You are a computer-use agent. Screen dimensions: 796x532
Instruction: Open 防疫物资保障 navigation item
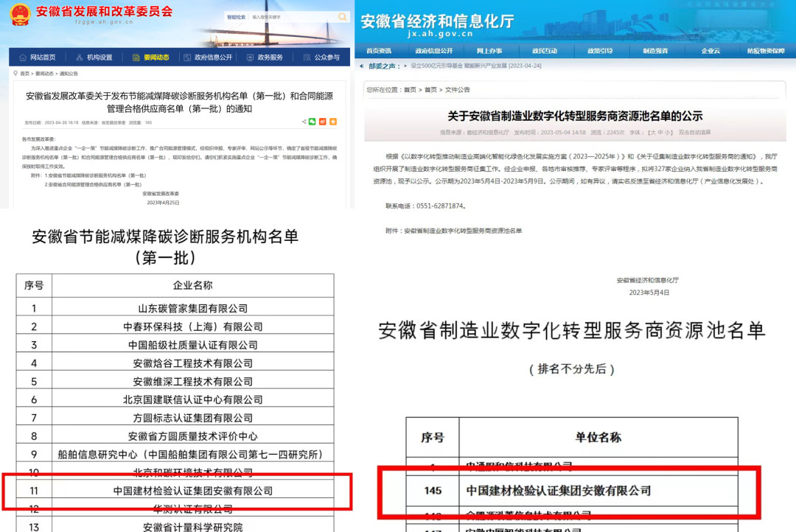[766, 51]
